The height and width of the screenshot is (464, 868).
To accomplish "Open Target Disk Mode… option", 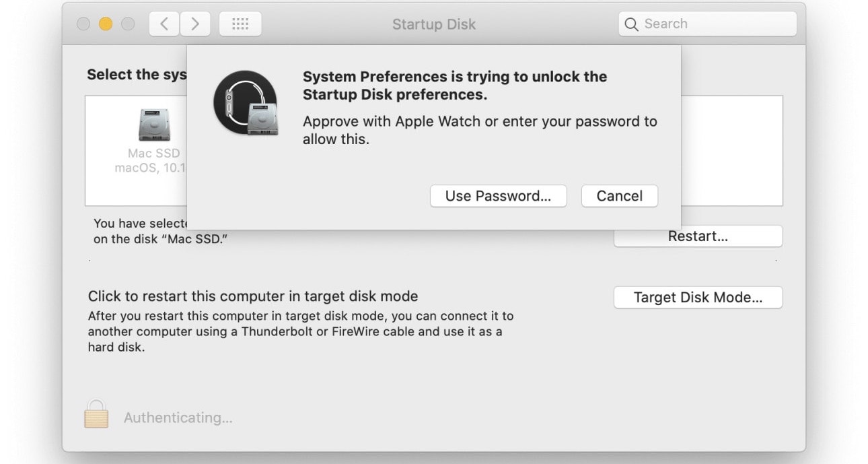I will pos(698,298).
